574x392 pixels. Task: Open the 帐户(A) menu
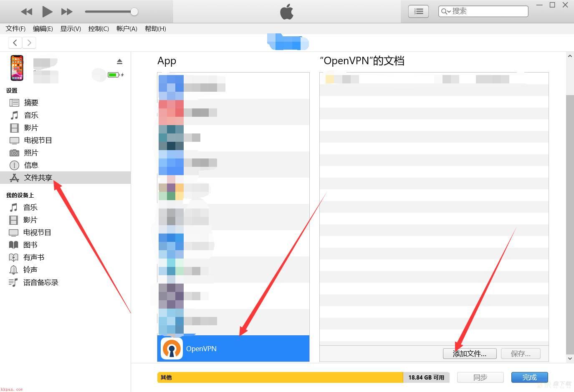coord(127,28)
